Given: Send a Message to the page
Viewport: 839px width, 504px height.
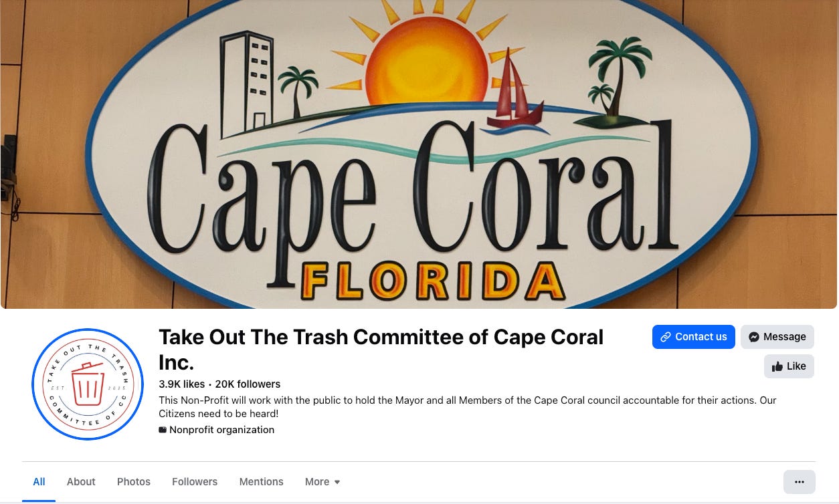Looking at the screenshot, I should (777, 337).
